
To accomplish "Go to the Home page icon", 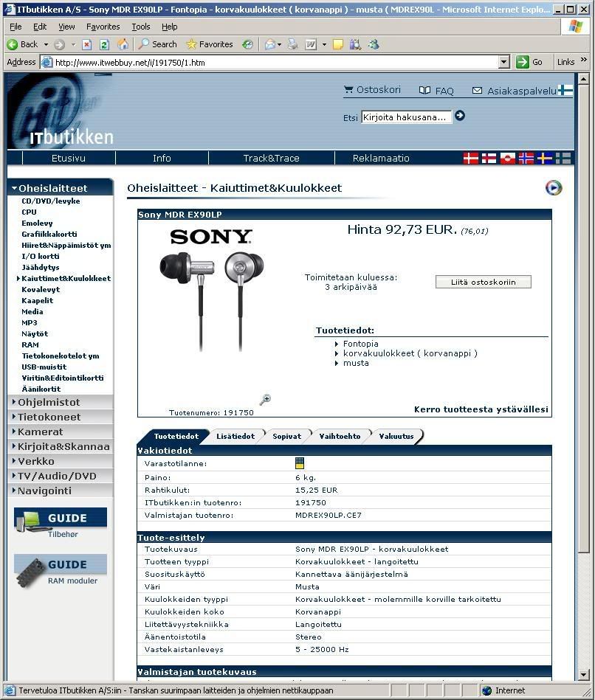I will [123, 44].
